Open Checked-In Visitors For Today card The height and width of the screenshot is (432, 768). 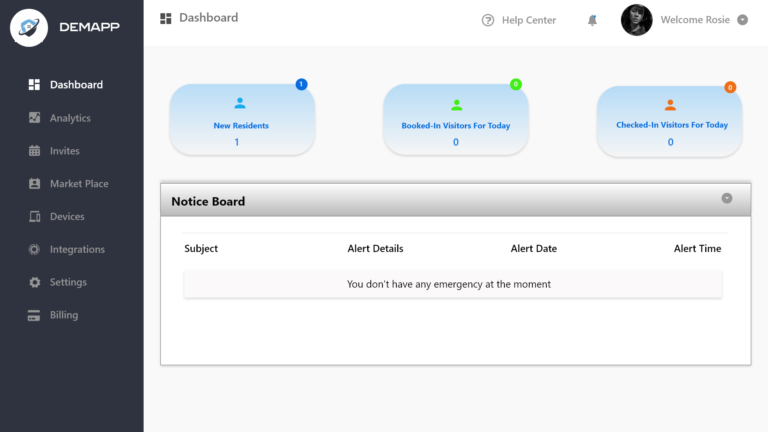(670, 120)
